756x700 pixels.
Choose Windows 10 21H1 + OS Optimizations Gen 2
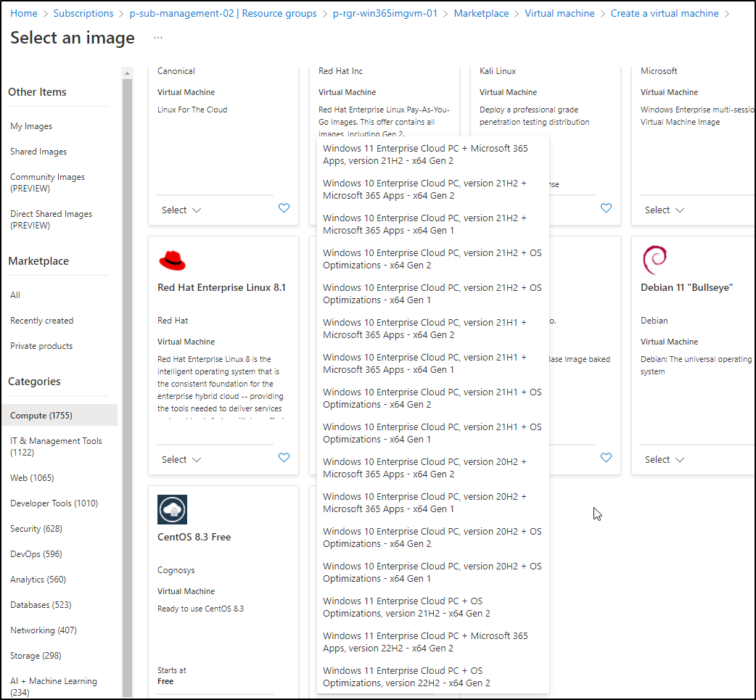click(432, 398)
